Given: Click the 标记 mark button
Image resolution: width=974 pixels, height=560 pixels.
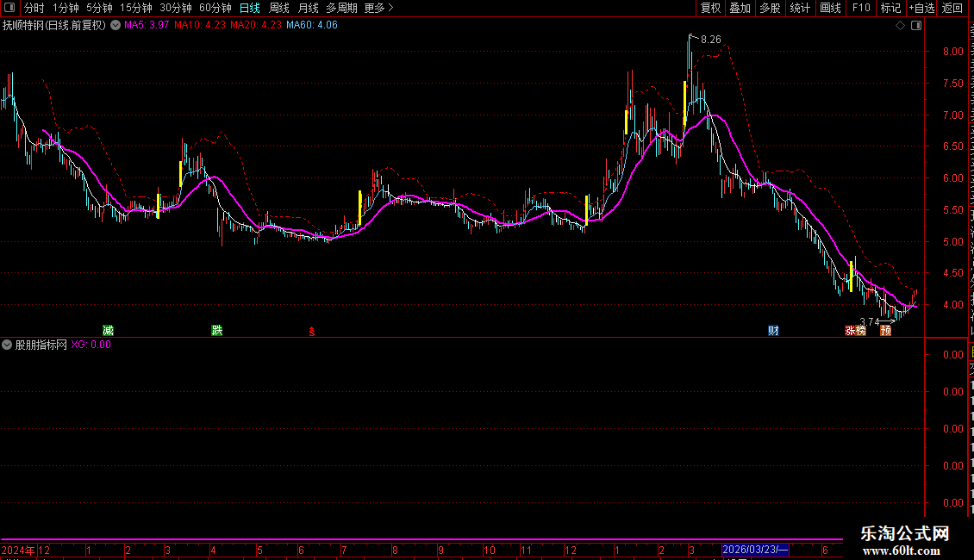Looking at the screenshot, I should (x=890, y=8).
